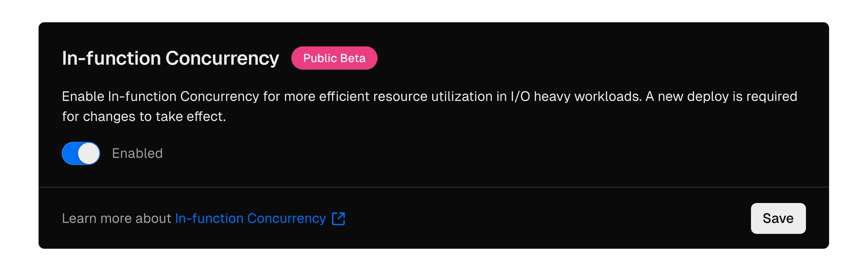Click the word "Beta" in the pink badge

click(353, 58)
